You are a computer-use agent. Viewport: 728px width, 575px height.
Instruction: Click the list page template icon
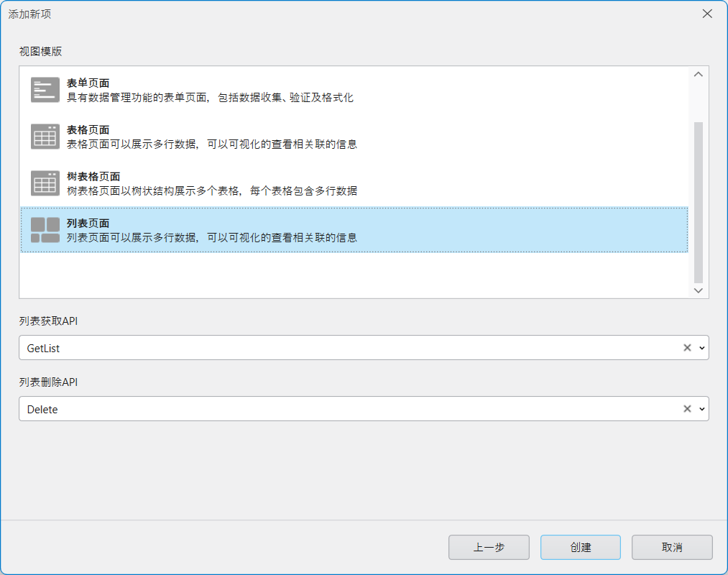coord(45,230)
